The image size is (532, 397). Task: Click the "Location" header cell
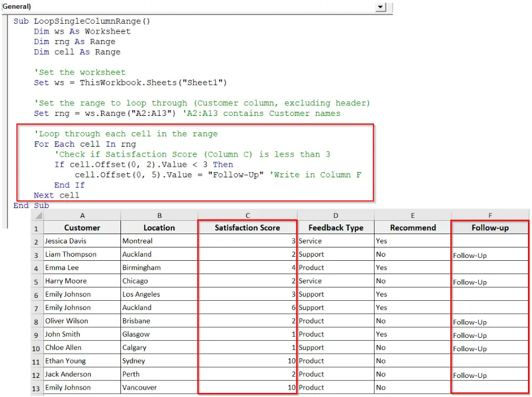pyautogui.click(x=159, y=228)
